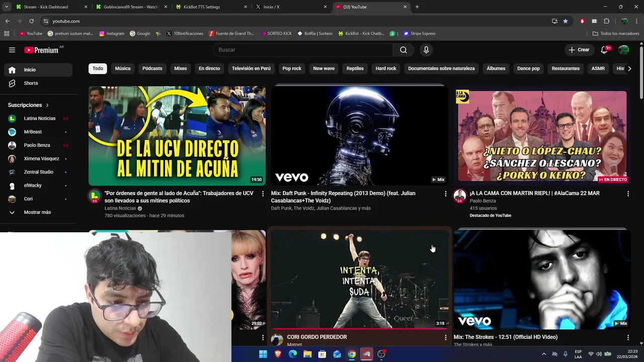Open the YouTube hamburger guide menu
The image size is (644, 362).
pyautogui.click(x=12, y=50)
